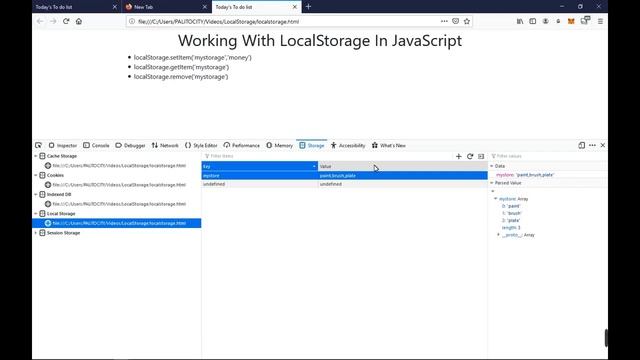
Task: Open DevTools customize options menu
Action: point(592,145)
